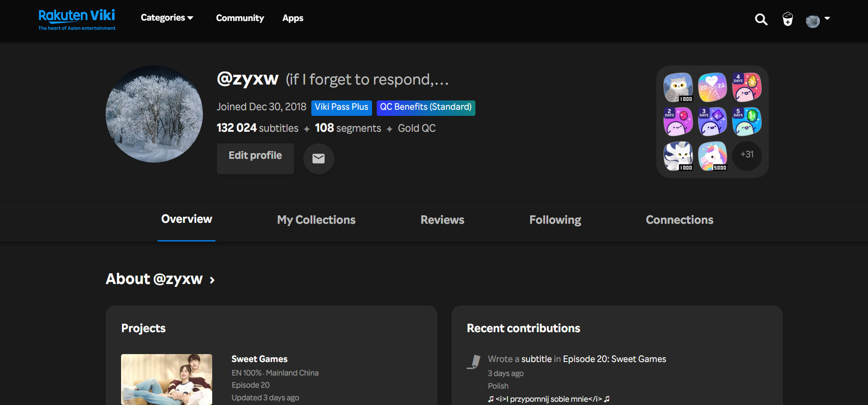Open the Sweet Games poster thumbnail

pyautogui.click(x=166, y=379)
